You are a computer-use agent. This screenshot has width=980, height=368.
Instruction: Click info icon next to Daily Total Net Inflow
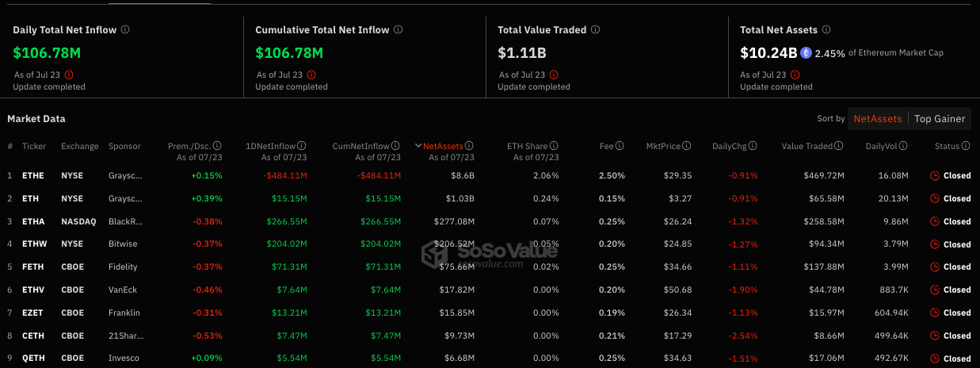(x=126, y=29)
